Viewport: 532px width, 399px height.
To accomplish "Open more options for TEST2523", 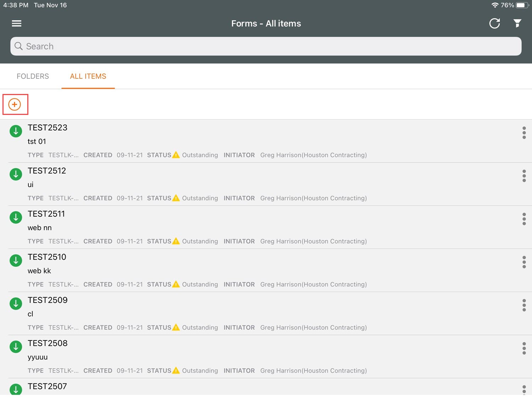I will click(x=524, y=133).
